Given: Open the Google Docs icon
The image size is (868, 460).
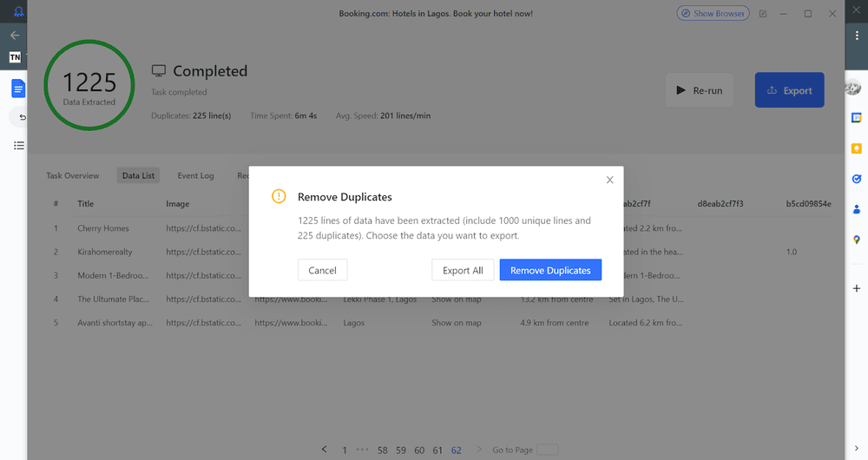Looking at the screenshot, I should (18, 89).
